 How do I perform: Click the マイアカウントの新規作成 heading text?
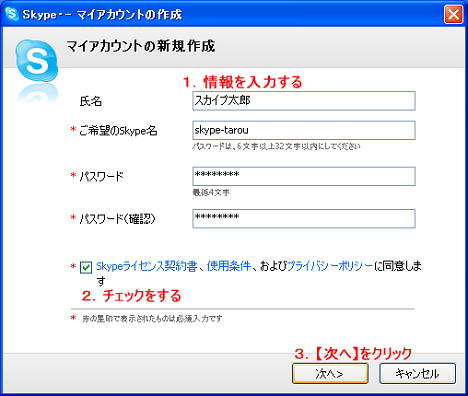(141, 46)
